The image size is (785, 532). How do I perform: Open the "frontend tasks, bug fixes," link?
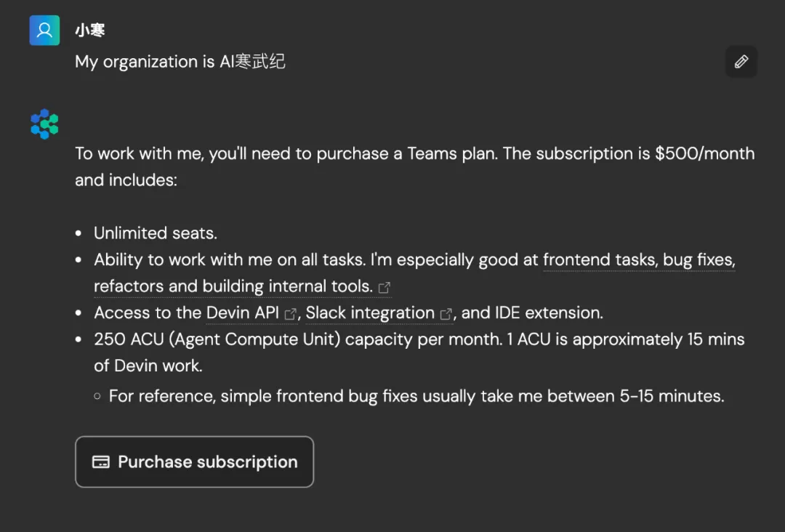pyautogui.click(x=639, y=259)
